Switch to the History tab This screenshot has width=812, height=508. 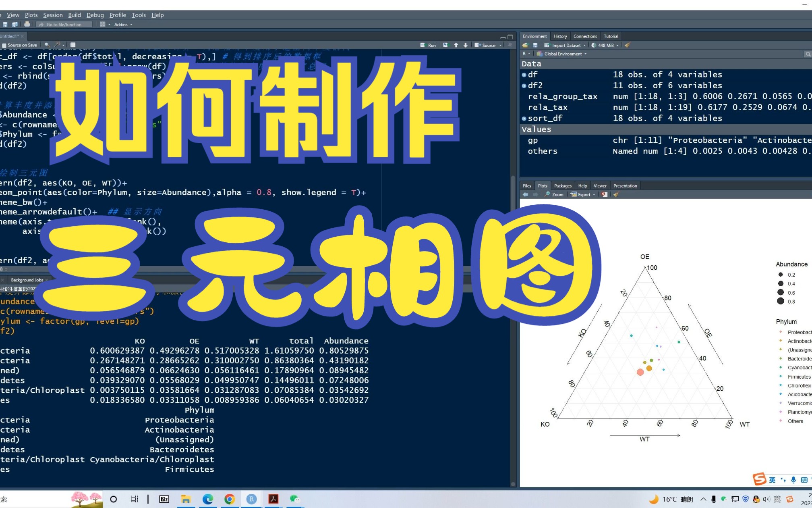pos(560,36)
